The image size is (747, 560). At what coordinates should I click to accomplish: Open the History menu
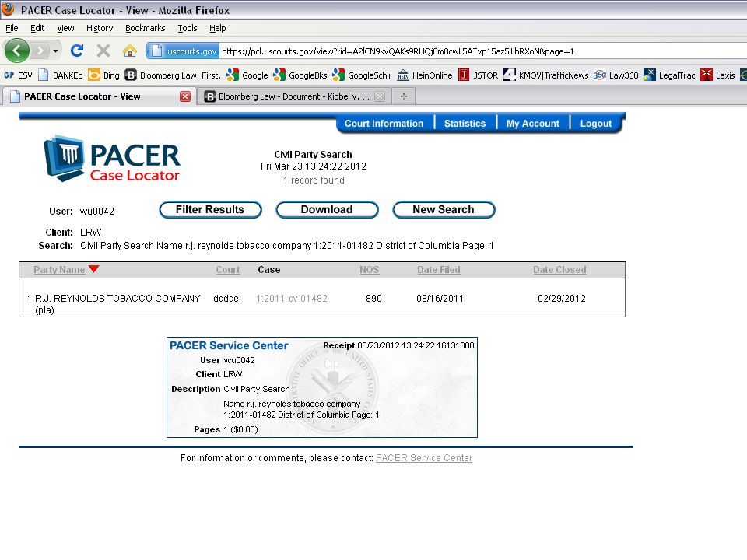(x=100, y=28)
